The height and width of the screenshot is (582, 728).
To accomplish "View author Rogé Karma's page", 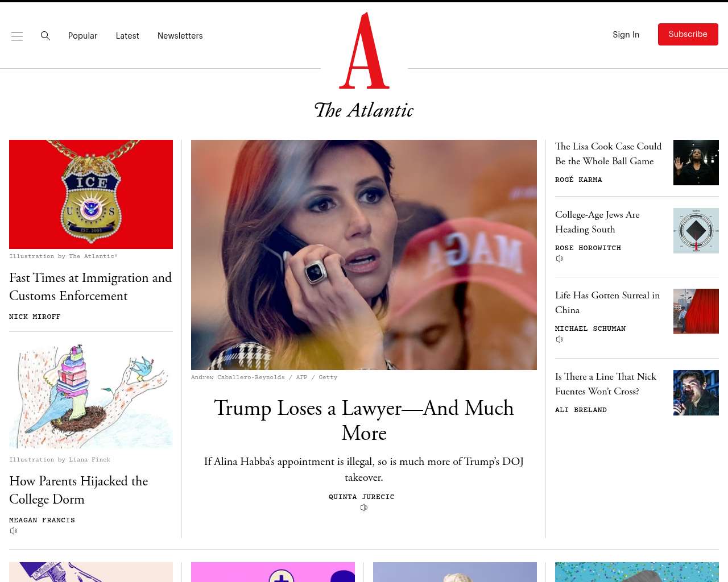I will (578, 180).
